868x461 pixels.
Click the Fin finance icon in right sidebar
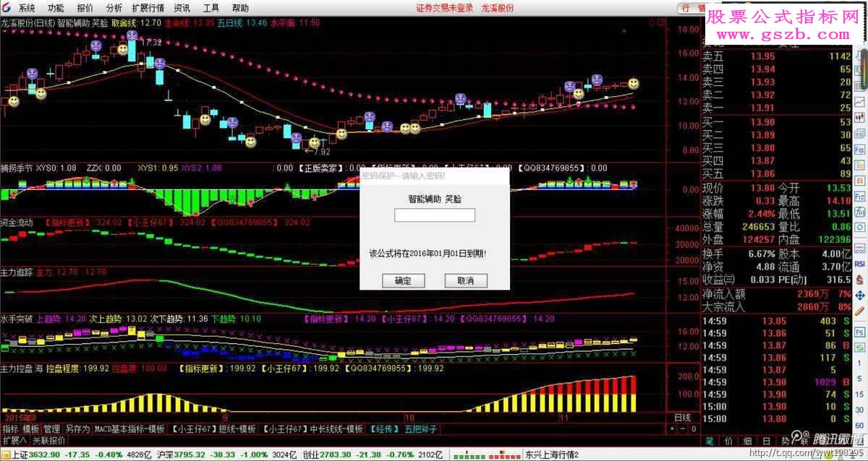coord(860,149)
